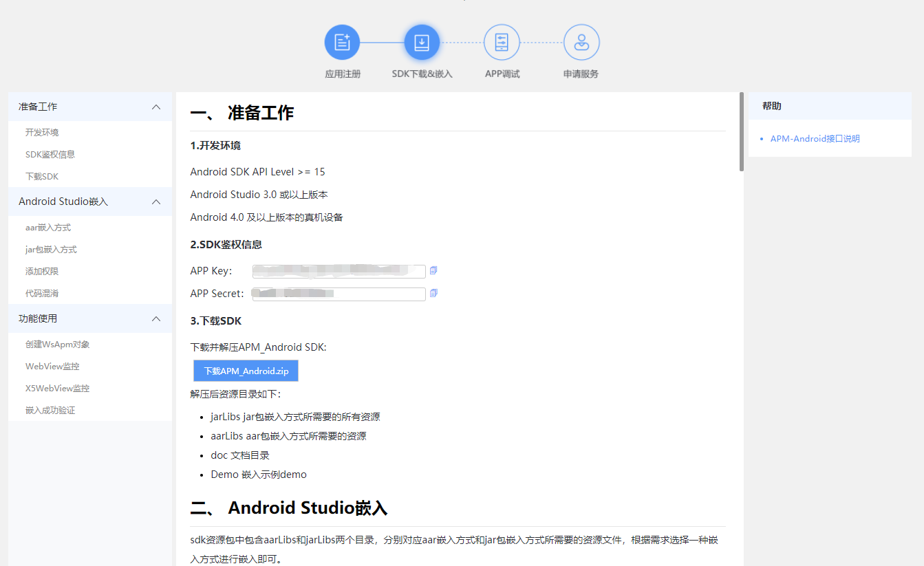Select aar嵌入方式 sidebar item
924x566 pixels.
pyautogui.click(x=48, y=227)
